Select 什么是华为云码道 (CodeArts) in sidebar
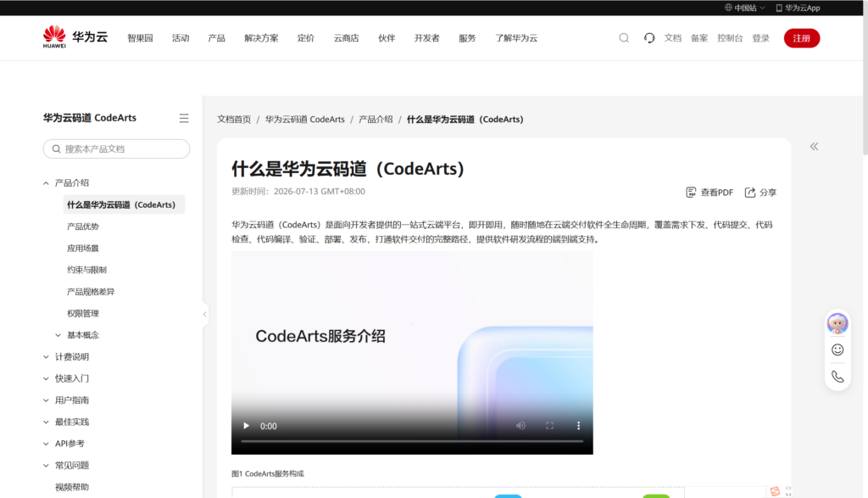This screenshot has height=498, width=868. click(x=124, y=204)
